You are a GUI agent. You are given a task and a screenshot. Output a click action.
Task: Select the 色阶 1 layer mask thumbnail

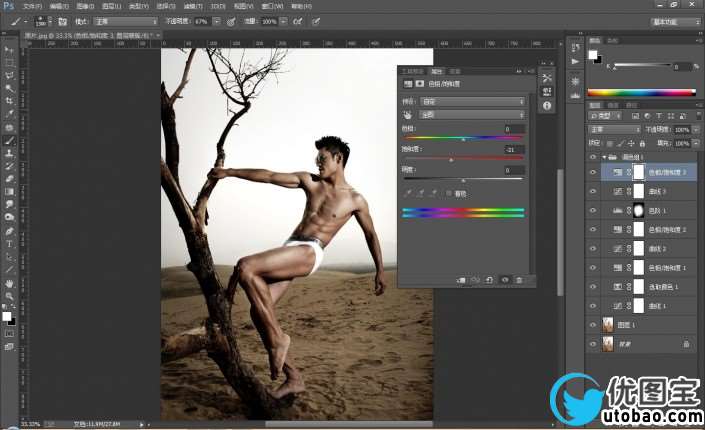click(x=638, y=210)
